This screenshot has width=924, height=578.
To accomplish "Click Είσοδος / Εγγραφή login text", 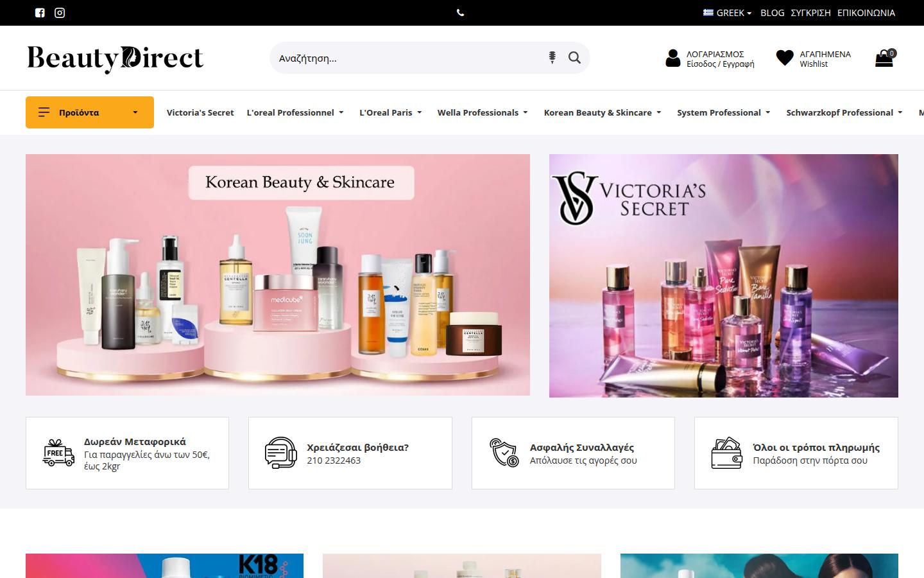I will [721, 64].
